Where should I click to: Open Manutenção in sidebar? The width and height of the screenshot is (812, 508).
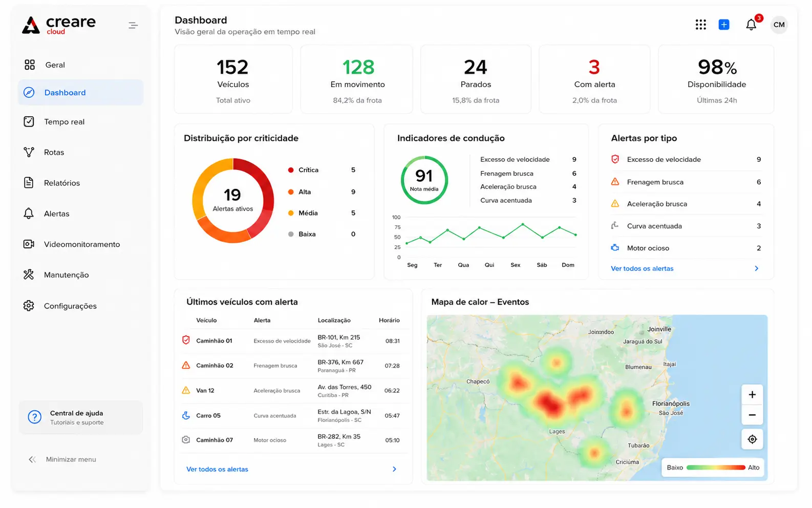[80, 274]
